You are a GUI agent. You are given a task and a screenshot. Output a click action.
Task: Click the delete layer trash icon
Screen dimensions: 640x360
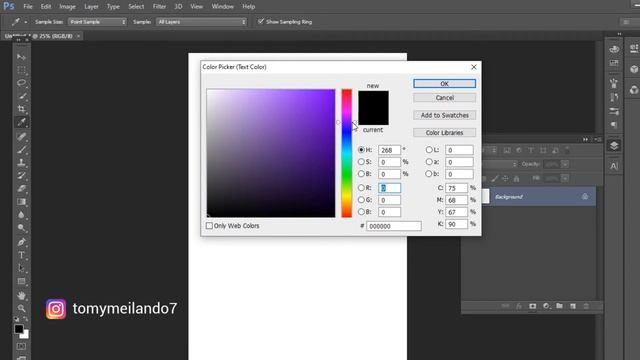tap(586, 306)
